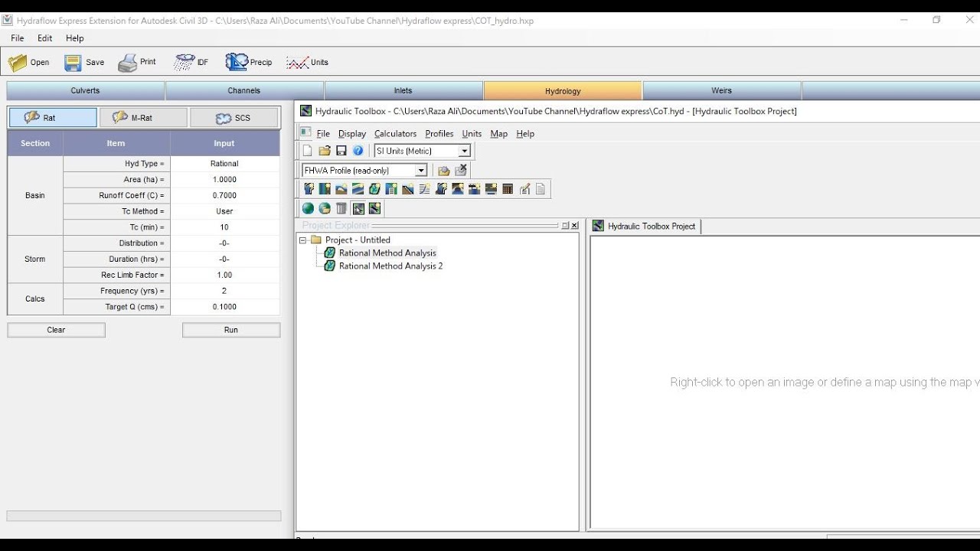
Task: Switch to the Inlets tab
Action: (x=403, y=91)
